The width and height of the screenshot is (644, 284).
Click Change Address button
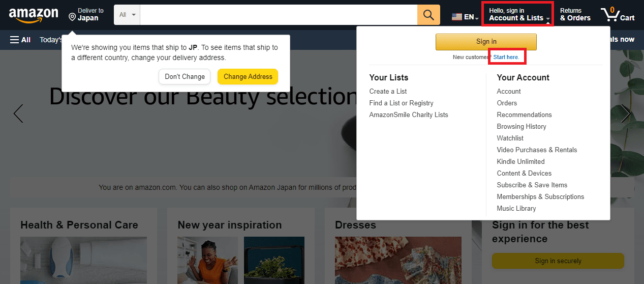pyautogui.click(x=248, y=76)
